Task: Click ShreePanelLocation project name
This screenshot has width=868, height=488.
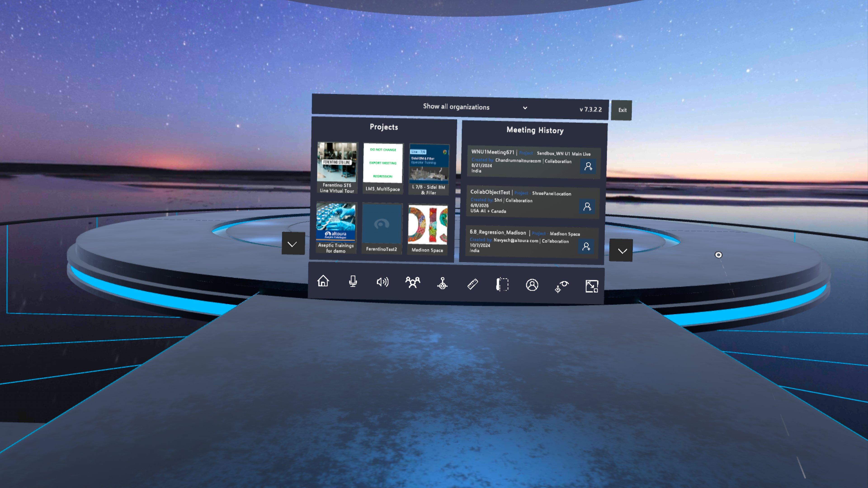Action: [x=552, y=194]
